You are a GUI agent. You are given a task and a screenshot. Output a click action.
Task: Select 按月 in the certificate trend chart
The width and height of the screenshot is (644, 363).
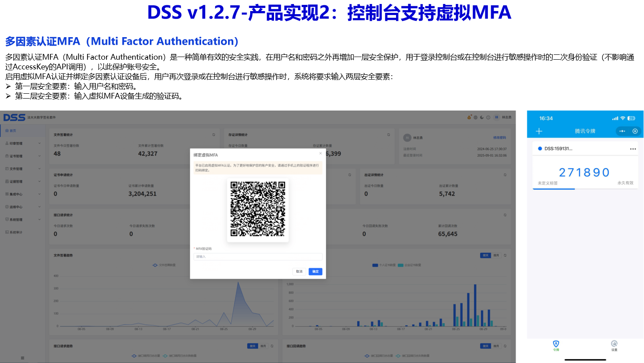(496, 256)
